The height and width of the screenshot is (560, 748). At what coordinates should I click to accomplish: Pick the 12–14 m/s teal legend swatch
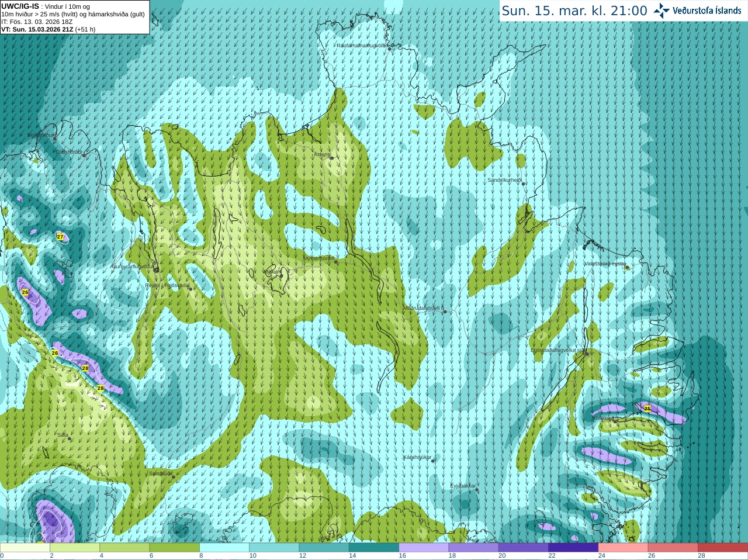point(324,548)
